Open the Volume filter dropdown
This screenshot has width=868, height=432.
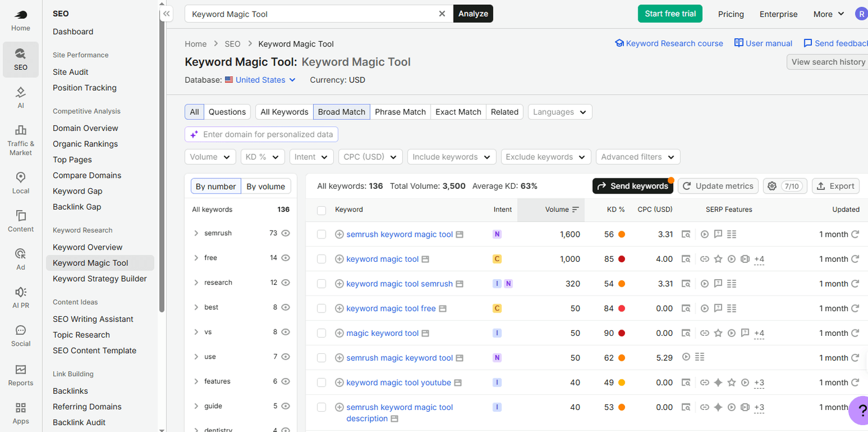pos(210,157)
